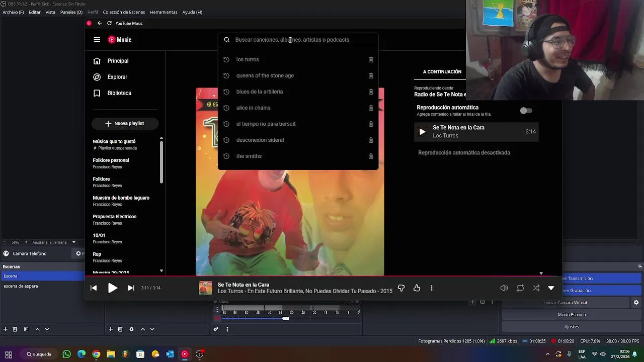The height and width of the screenshot is (362, 644).
Task: Show hidden system tray icons
Action: click(x=547, y=354)
